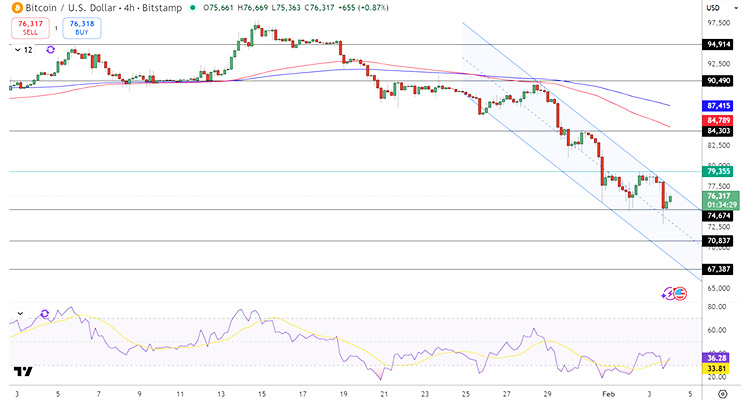
Task: Click the purple event marker icon
Action: point(668,293)
